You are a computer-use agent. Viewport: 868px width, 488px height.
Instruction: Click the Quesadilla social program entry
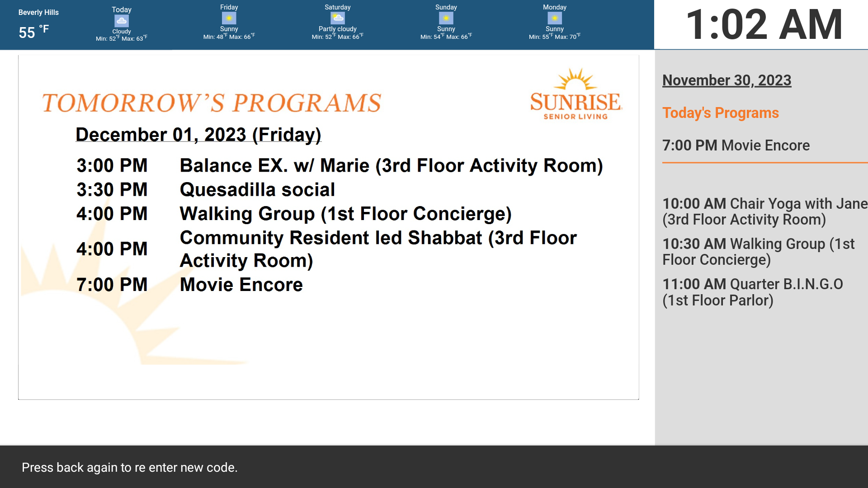tap(257, 190)
